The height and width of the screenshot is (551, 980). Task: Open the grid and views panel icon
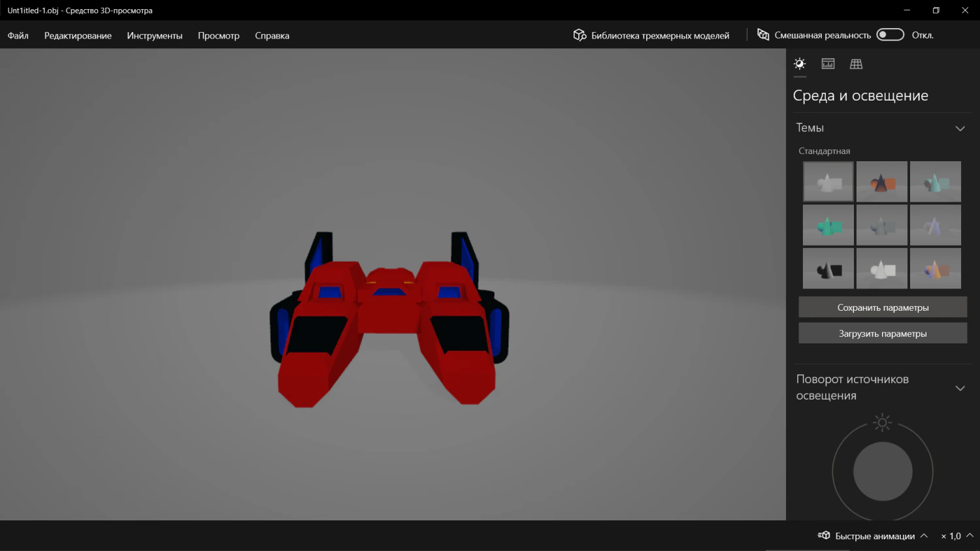tap(856, 63)
